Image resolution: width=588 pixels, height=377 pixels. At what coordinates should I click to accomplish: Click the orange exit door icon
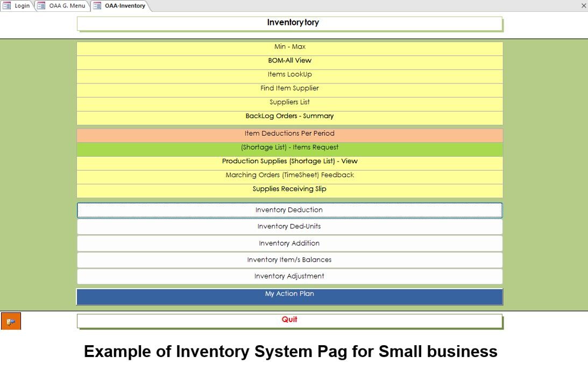click(x=11, y=322)
